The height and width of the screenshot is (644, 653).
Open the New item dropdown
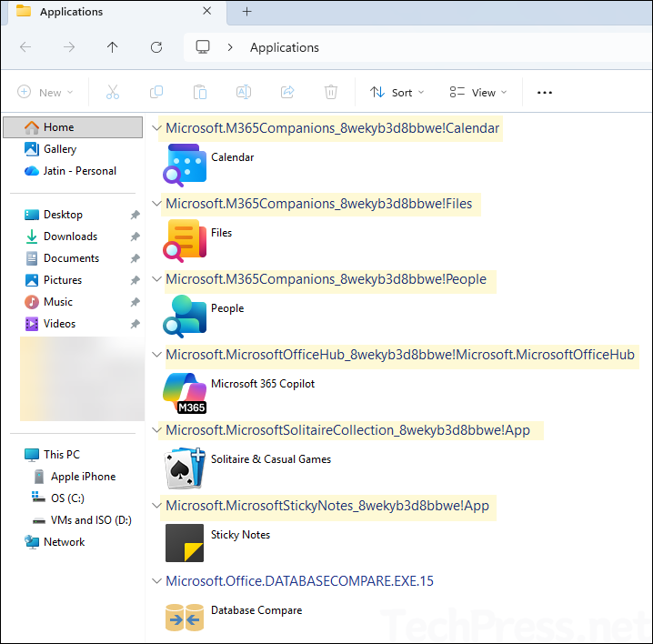45,92
